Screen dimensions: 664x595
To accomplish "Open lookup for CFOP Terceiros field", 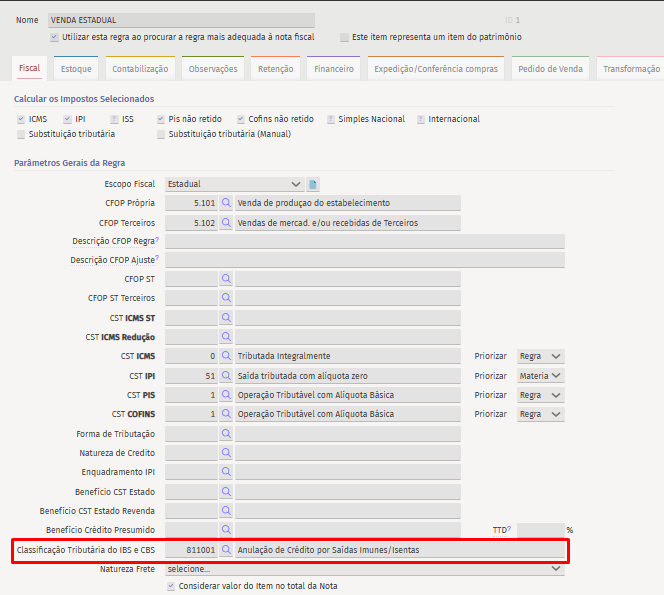I will pos(226,223).
